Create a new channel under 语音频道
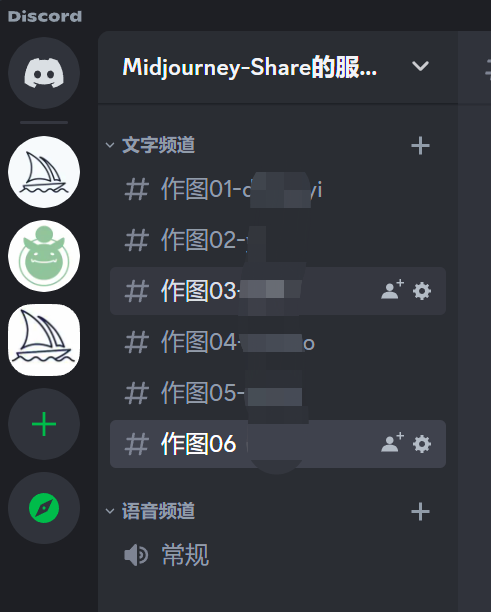 [420, 512]
